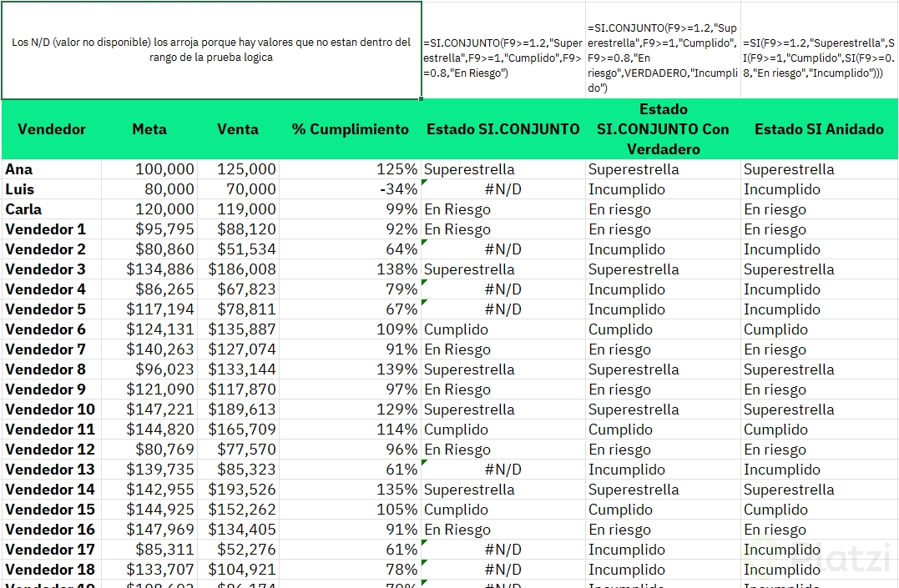Click the Estado SI.CONJUNTO Con Verdadero header
Screen dimensions: 899x588
(663, 129)
